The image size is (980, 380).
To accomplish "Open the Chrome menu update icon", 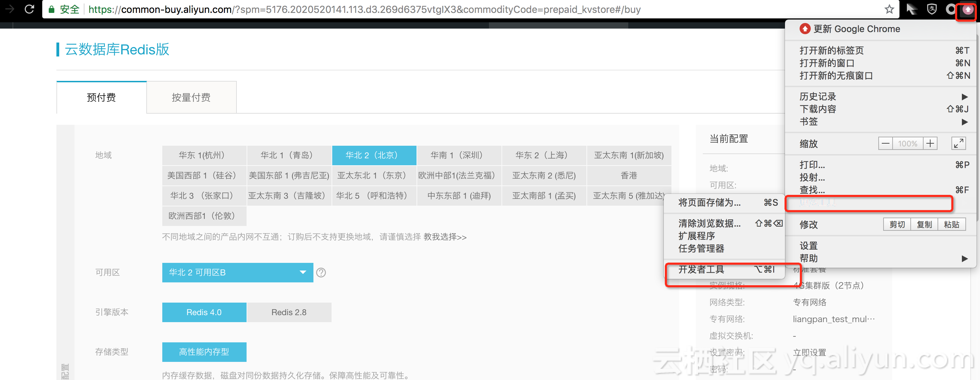I will pos(967,9).
